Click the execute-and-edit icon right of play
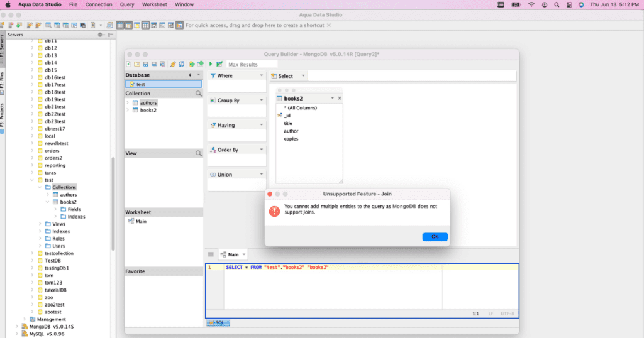 (219, 65)
